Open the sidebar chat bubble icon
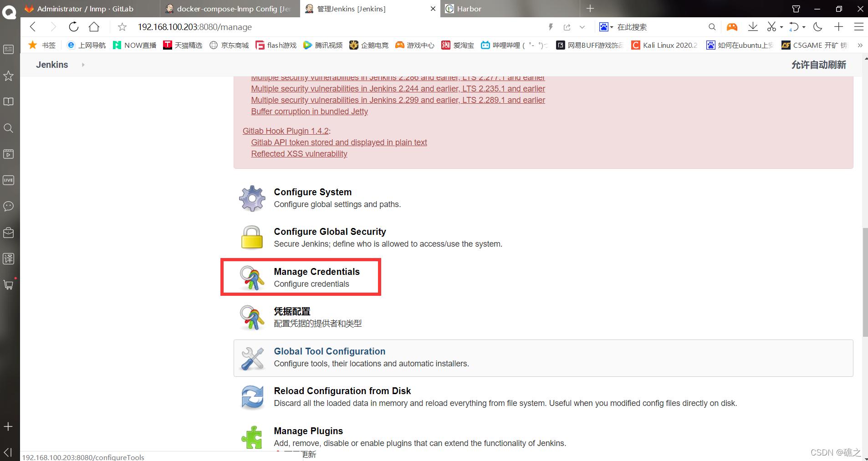Screen dimensions: 868x461 pos(8,206)
